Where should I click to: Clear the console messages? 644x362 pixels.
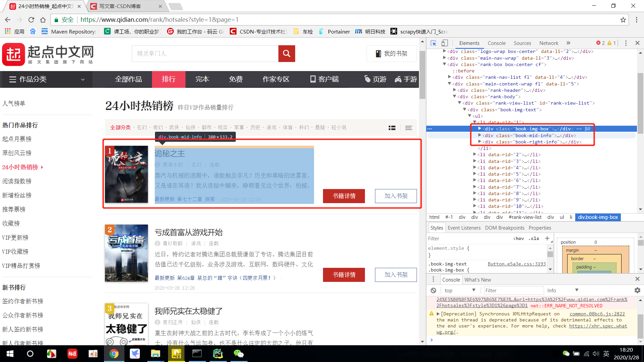tap(433, 290)
